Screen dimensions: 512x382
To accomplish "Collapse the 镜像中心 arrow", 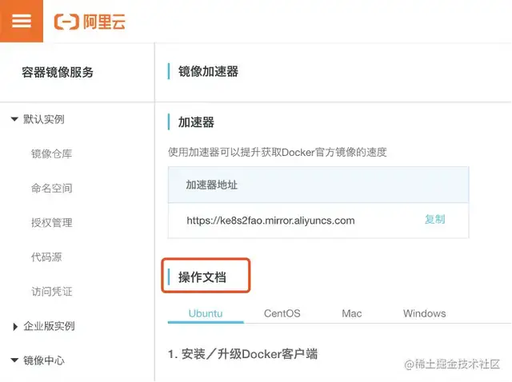I will pos(14,360).
